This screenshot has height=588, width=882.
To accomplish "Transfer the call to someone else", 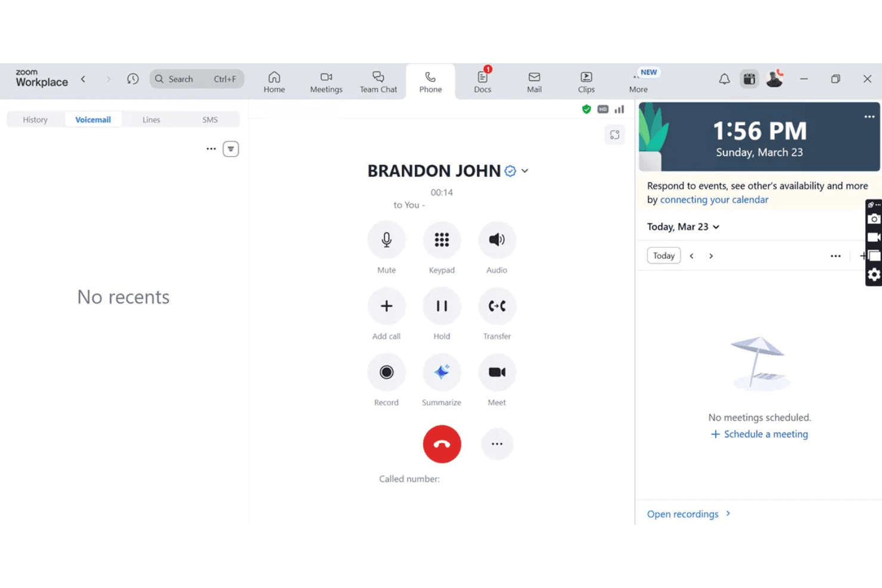I will click(x=497, y=306).
